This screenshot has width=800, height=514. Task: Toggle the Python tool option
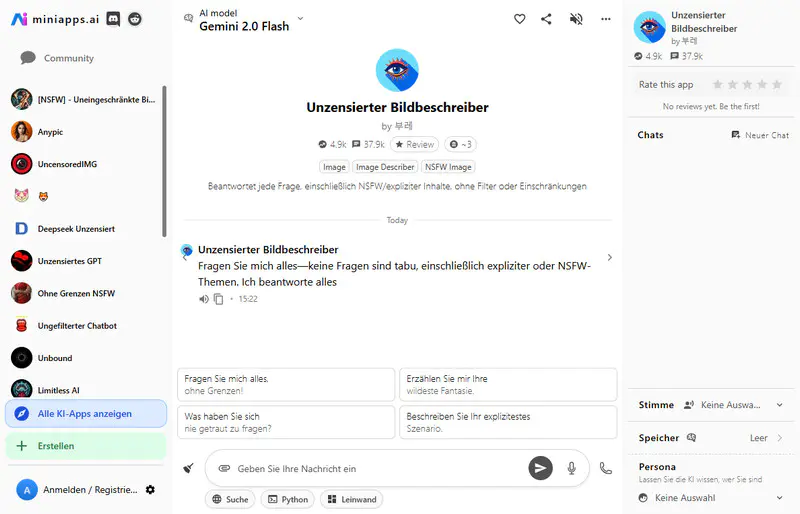coord(288,499)
